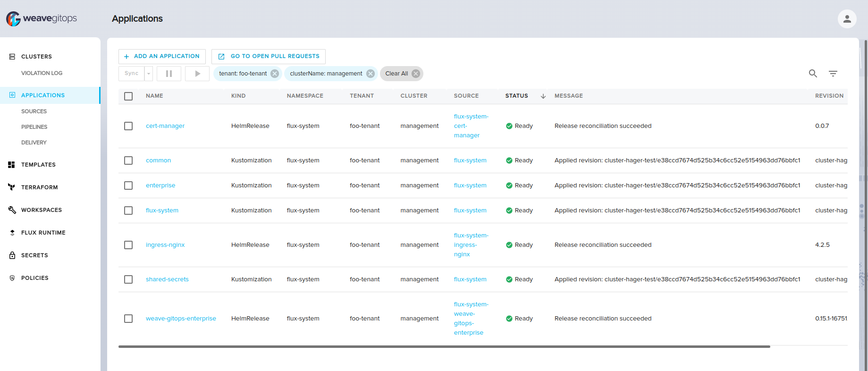Sort by the Kind column header

click(x=238, y=96)
